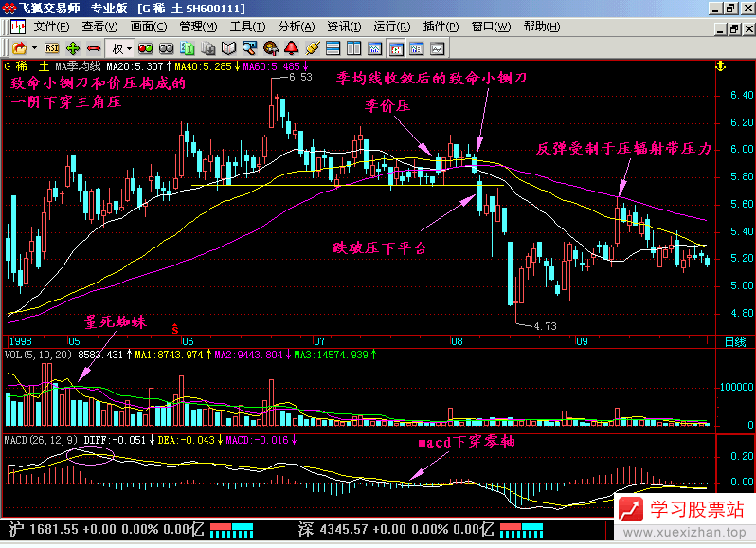Click the open book icon
The image size is (756, 548).
228,48
